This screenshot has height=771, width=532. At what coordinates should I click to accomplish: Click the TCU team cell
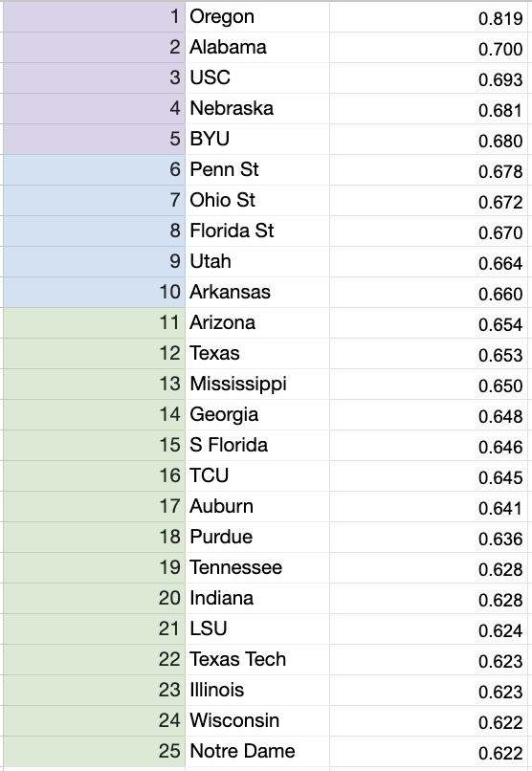tap(257, 476)
